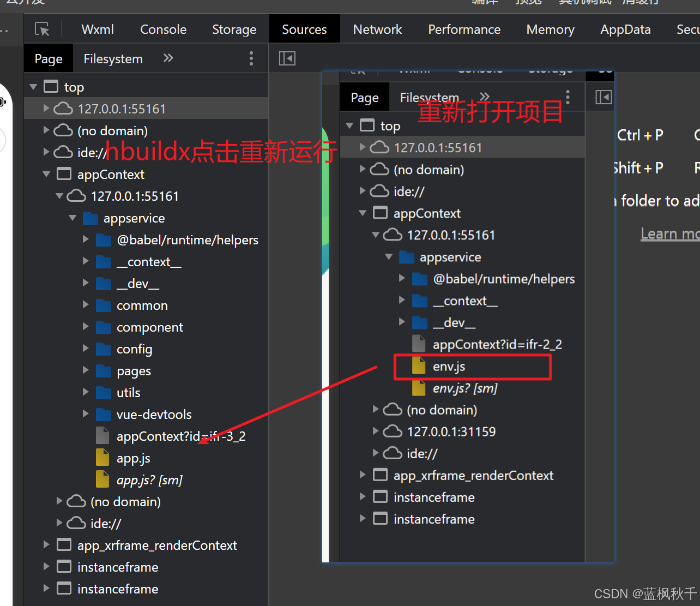Click the common folder icon
The image size is (700, 606).
point(103,305)
